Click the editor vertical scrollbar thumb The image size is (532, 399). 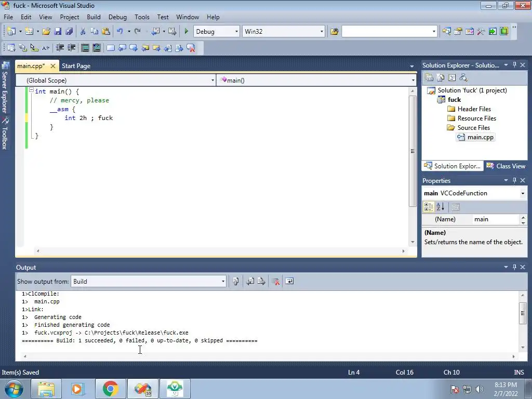pyautogui.click(x=413, y=151)
